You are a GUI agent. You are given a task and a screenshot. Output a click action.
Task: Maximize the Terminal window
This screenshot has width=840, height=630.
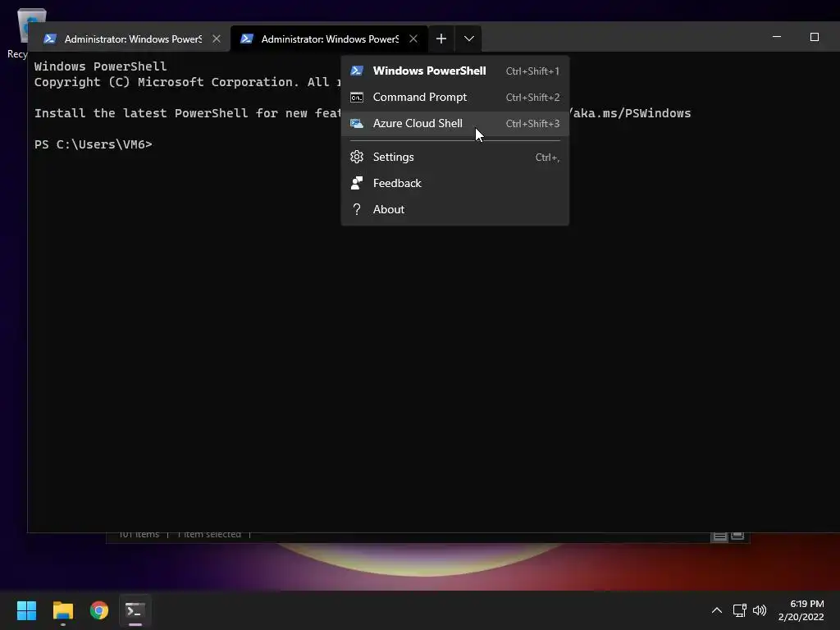pyautogui.click(x=815, y=37)
